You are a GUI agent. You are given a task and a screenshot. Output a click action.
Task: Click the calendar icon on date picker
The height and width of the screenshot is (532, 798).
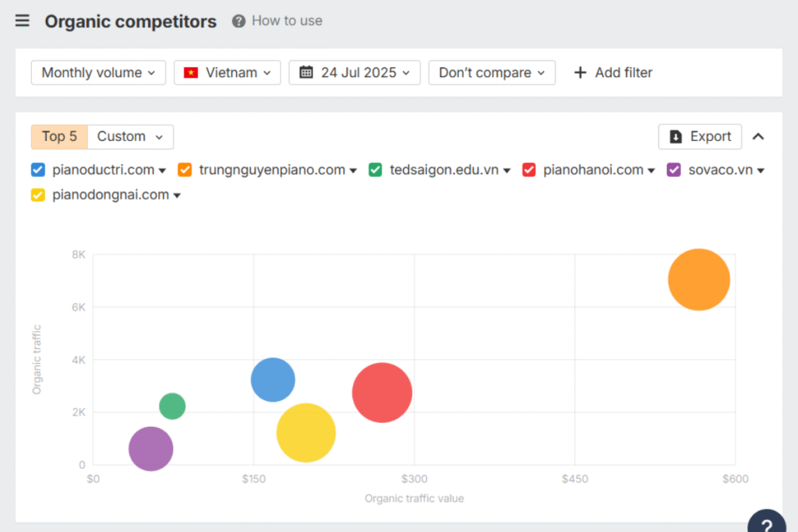306,72
